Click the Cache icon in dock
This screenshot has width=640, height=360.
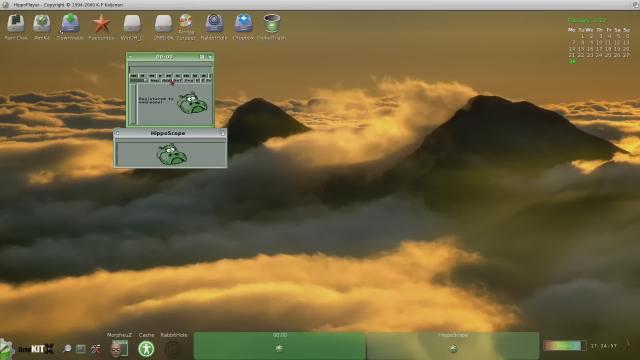click(146, 349)
